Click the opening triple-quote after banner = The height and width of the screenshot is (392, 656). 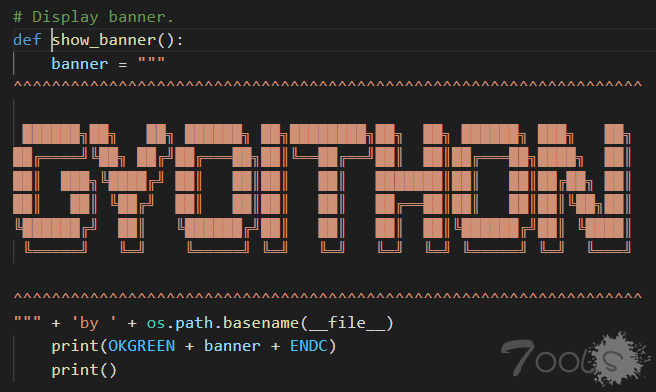coord(151,61)
